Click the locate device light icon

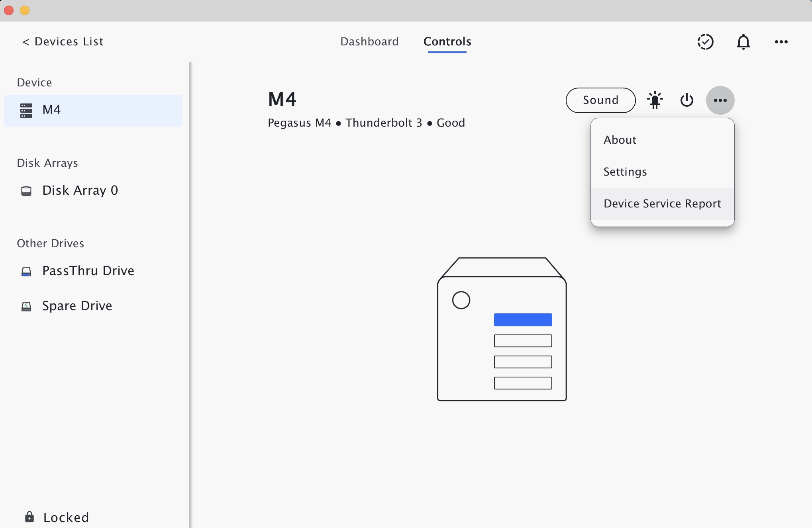[655, 100]
